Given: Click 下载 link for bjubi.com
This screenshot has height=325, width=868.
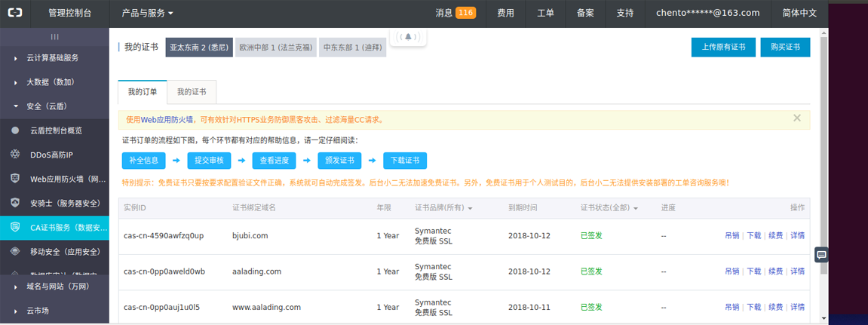Looking at the screenshot, I should [754, 235].
